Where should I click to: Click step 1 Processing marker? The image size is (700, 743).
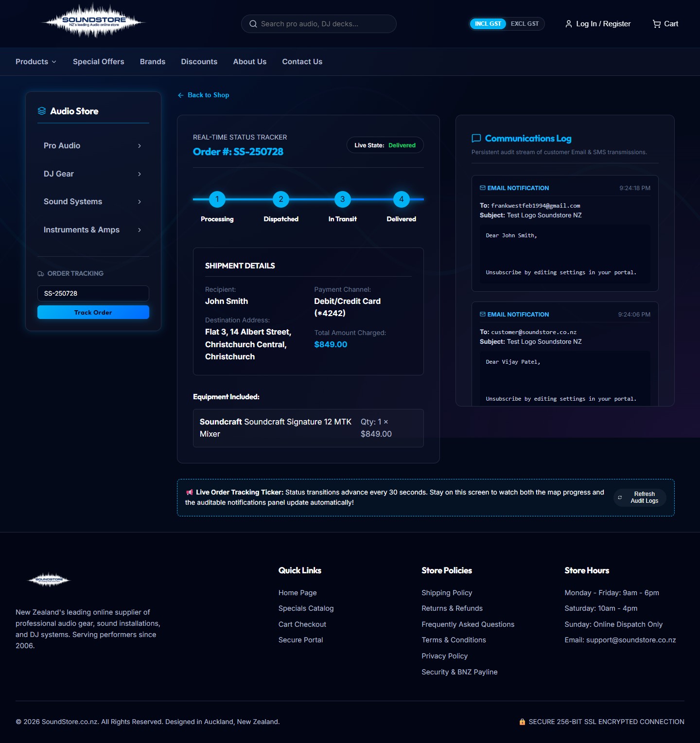pos(217,199)
